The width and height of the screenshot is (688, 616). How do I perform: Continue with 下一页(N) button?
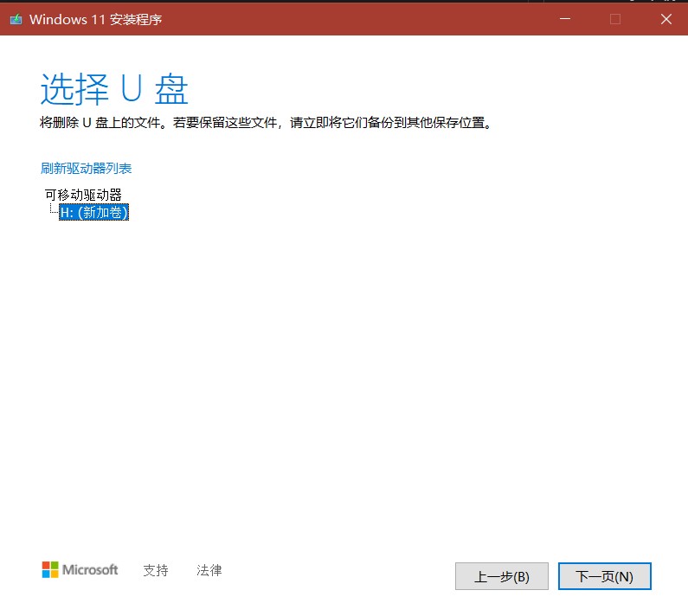(x=605, y=576)
